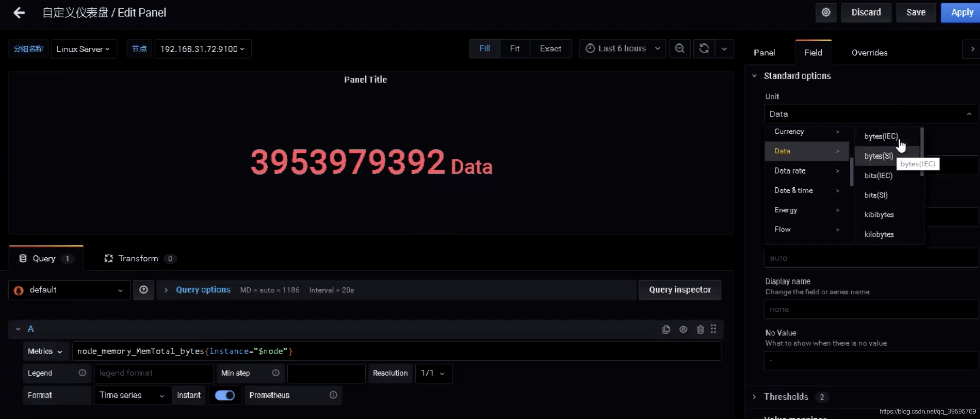Open the Metrics browser dropdown

click(x=45, y=351)
